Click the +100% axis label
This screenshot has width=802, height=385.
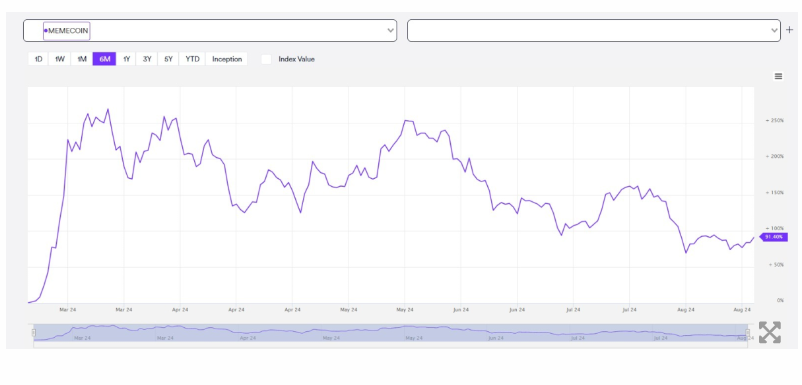pos(774,228)
